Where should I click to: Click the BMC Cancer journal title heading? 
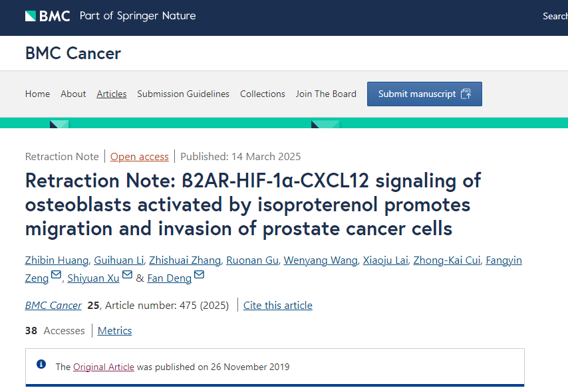(73, 54)
